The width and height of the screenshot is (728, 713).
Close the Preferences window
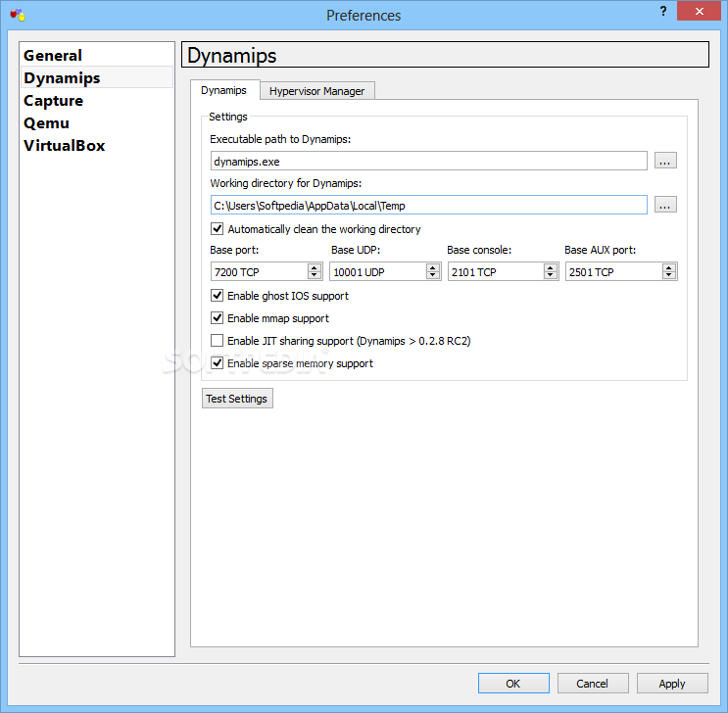699,11
